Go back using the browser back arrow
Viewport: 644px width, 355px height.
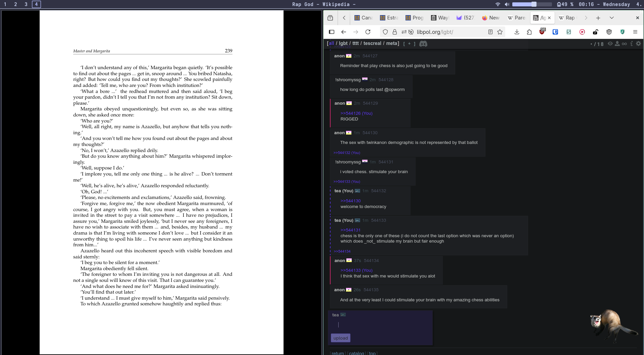point(343,32)
